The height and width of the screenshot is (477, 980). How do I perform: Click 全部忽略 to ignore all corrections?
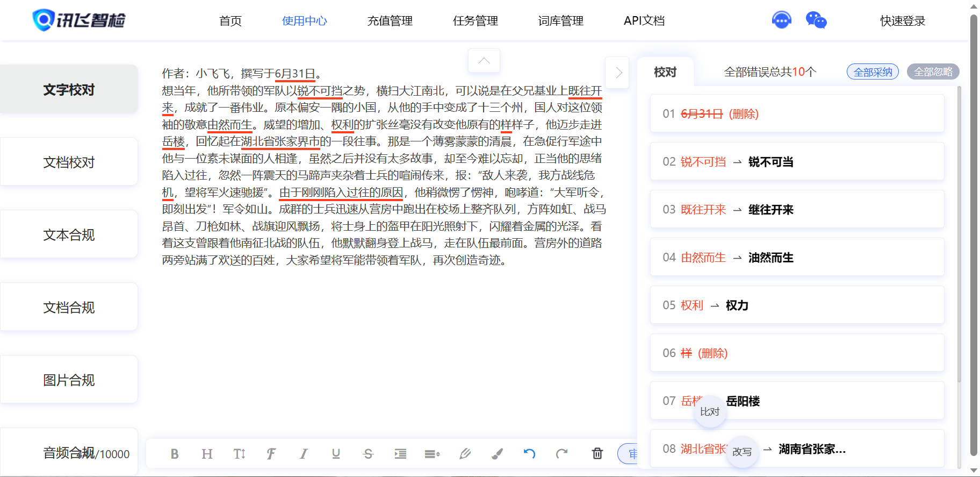click(x=933, y=72)
